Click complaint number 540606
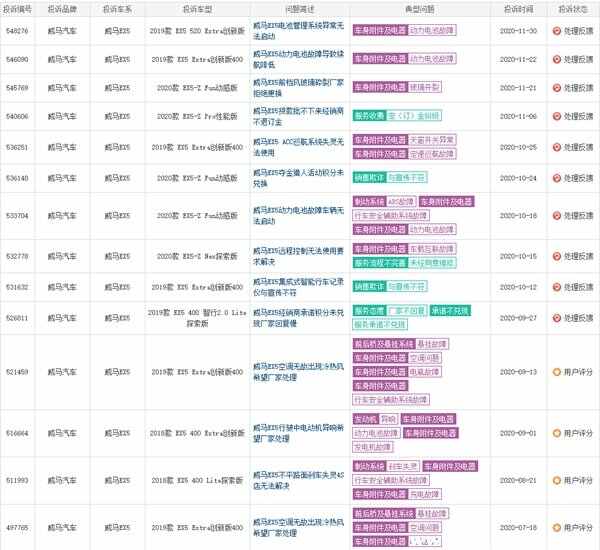600x550 pixels. 17,116
